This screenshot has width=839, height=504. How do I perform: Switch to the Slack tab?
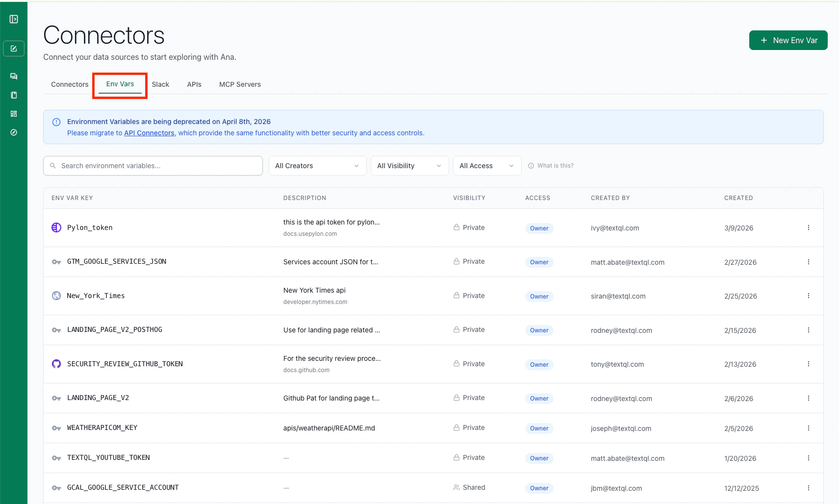(x=160, y=84)
